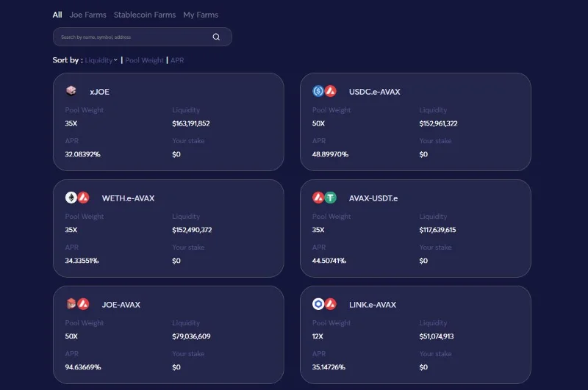The height and width of the screenshot is (390, 588).
Task: Select LINK.e-AVAX pool weight 12X
Action: (318, 336)
